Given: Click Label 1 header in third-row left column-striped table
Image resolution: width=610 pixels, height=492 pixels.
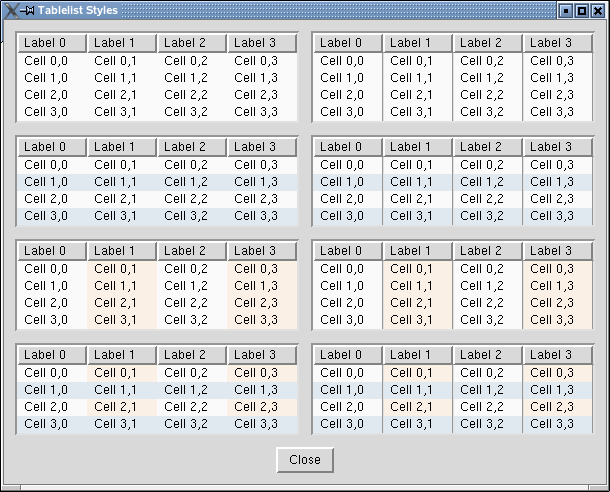Looking at the screenshot, I should coord(122,251).
